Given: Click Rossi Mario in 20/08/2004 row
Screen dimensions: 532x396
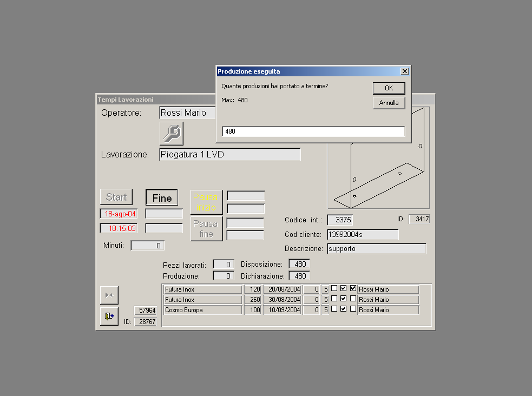Looking at the screenshot, I should pyautogui.click(x=388, y=289).
